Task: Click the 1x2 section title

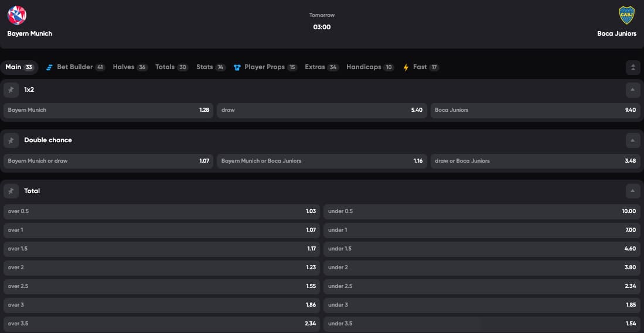Action: pyautogui.click(x=29, y=90)
